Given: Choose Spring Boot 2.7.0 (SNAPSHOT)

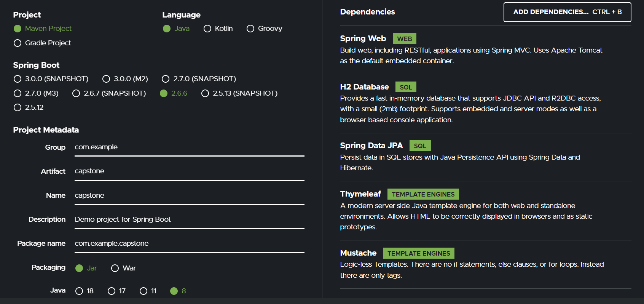Looking at the screenshot, I should click(x=199, y=79).
